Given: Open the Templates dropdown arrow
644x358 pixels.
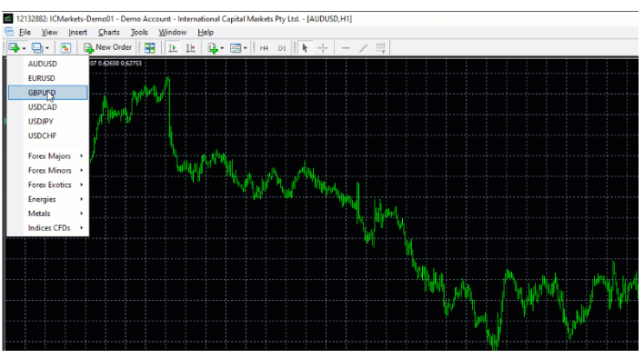Looking at the screenshot, I should click(x=246, y=48).
